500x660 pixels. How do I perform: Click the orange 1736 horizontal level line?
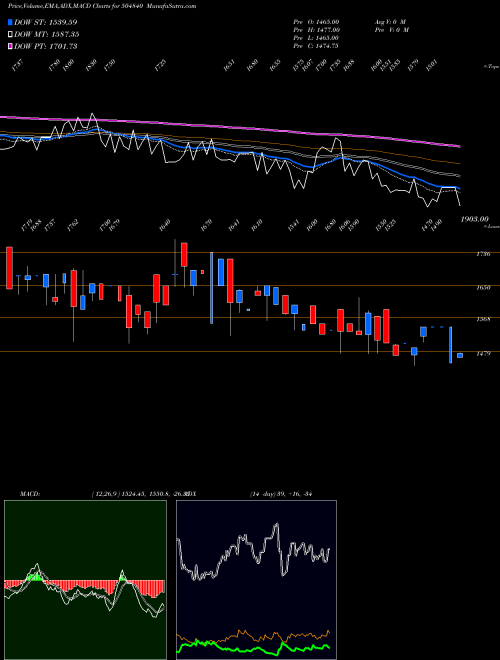[250, 253]
